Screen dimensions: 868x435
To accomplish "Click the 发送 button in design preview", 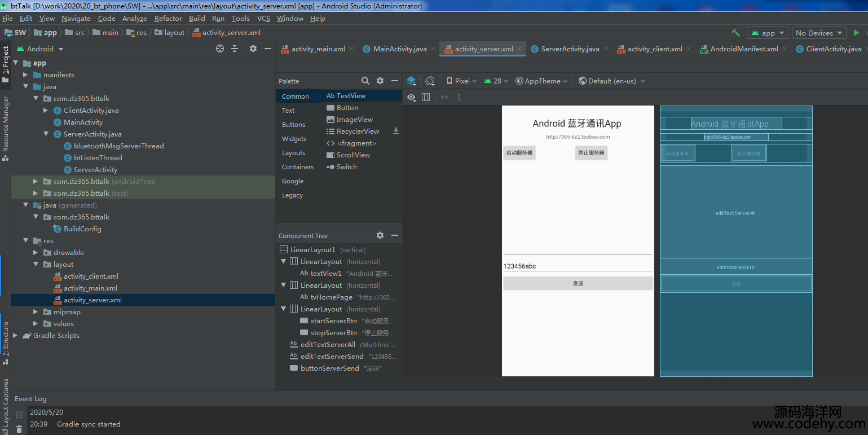I will pos(578,283).
